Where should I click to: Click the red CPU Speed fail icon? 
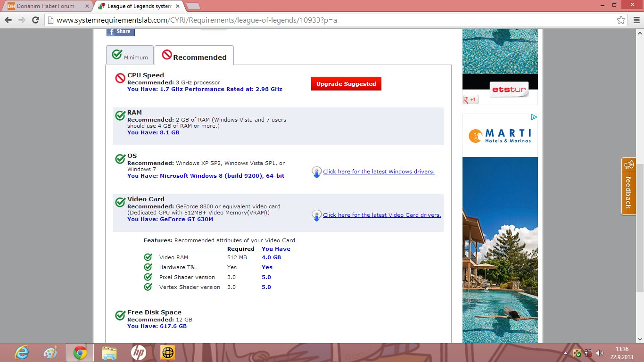pos(120,78)
